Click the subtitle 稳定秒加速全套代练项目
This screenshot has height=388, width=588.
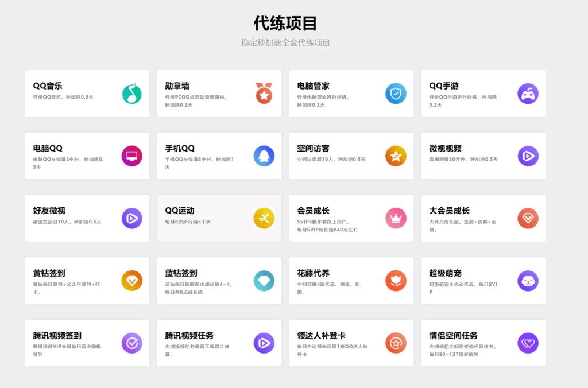pos(285,42)
